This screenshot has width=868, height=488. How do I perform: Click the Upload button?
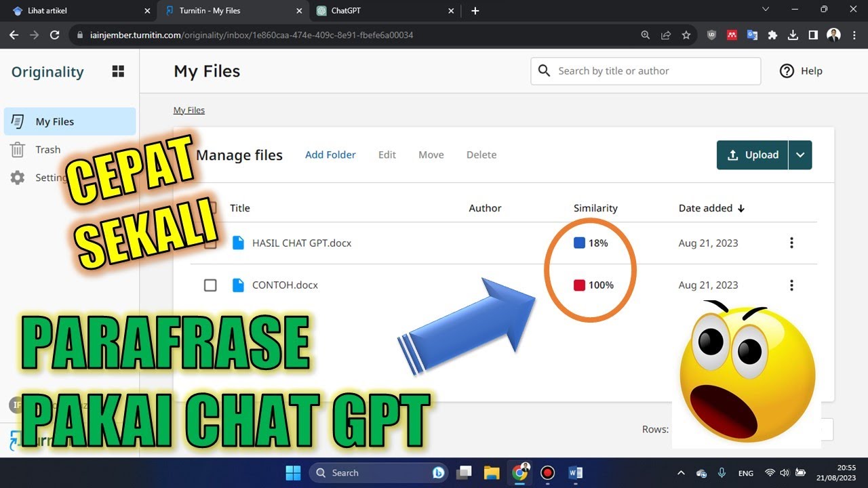[x=753, y=155]
